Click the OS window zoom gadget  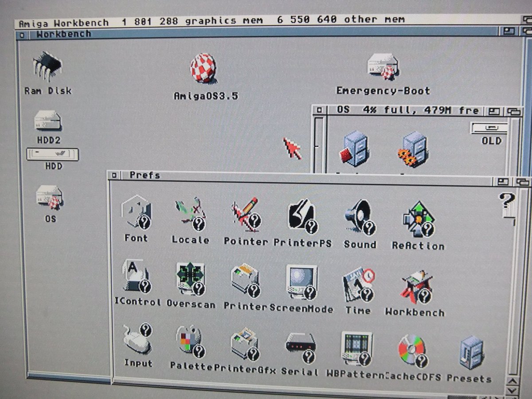click(495, 111)
